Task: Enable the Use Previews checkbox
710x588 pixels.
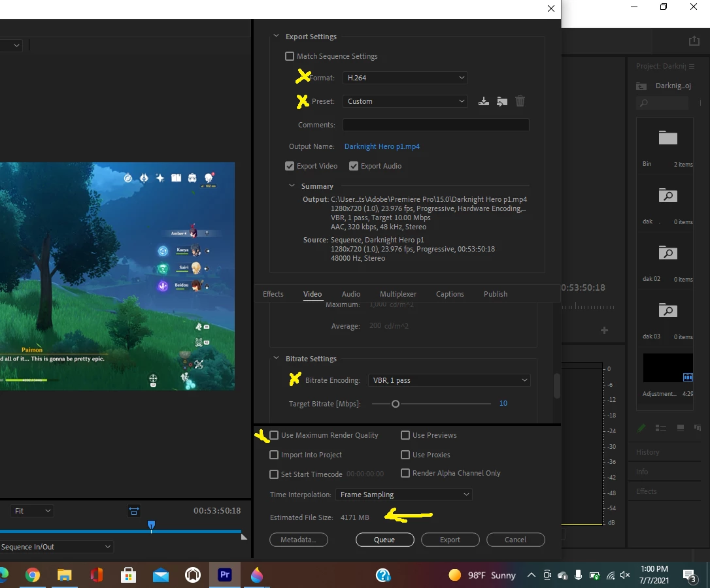Action: click(405, 435)
